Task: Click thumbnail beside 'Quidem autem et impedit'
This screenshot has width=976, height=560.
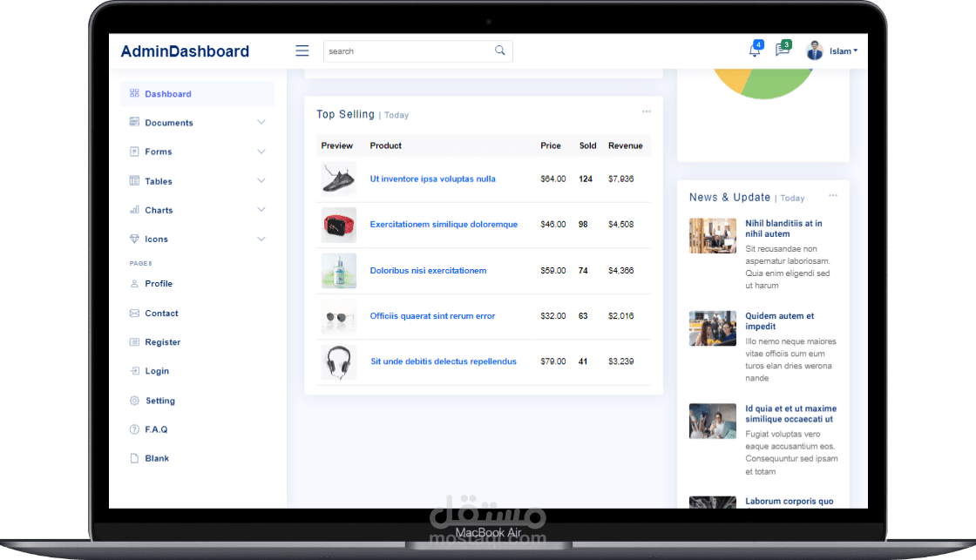Action: [713, 328]
